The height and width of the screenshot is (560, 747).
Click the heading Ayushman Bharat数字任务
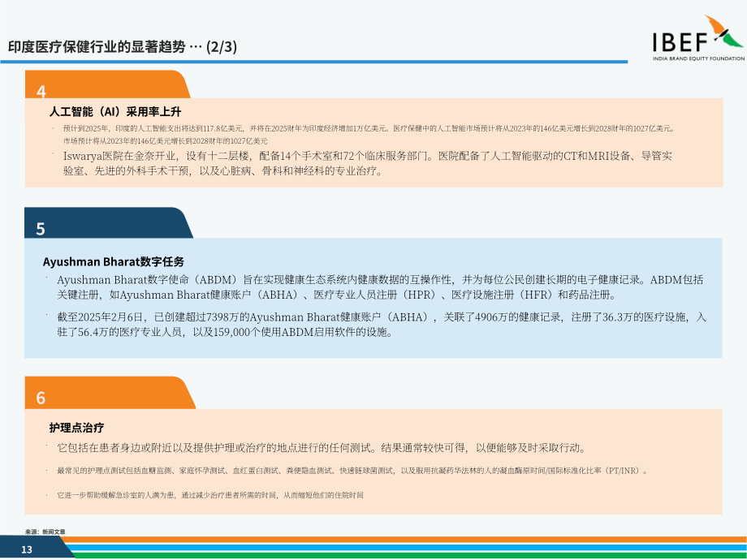click(x=114, y=261)
